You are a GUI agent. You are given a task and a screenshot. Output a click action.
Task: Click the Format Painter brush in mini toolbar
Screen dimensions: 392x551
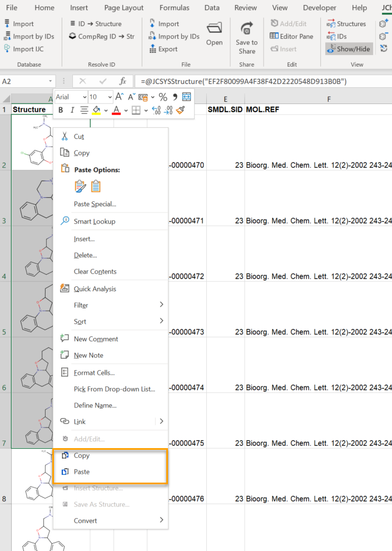pos(180,110)
